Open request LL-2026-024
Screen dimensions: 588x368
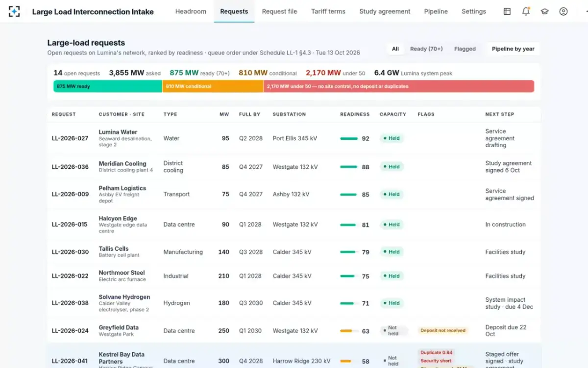click(x=70, y=331)
